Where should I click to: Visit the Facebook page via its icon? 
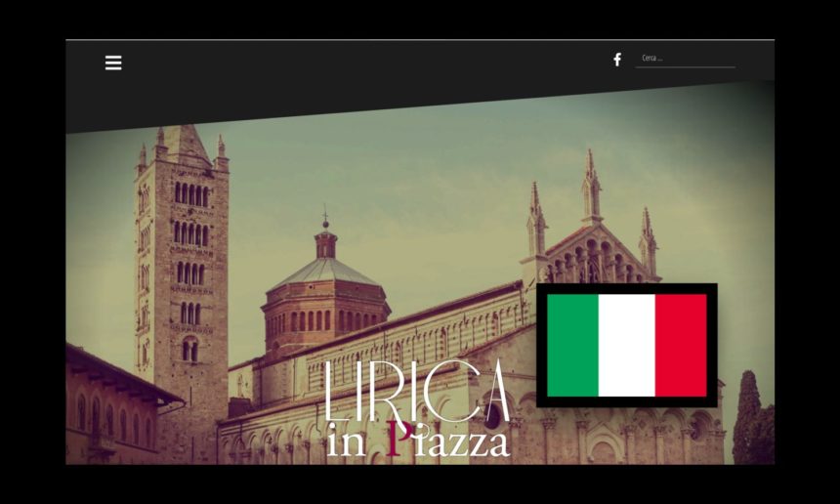616,60
